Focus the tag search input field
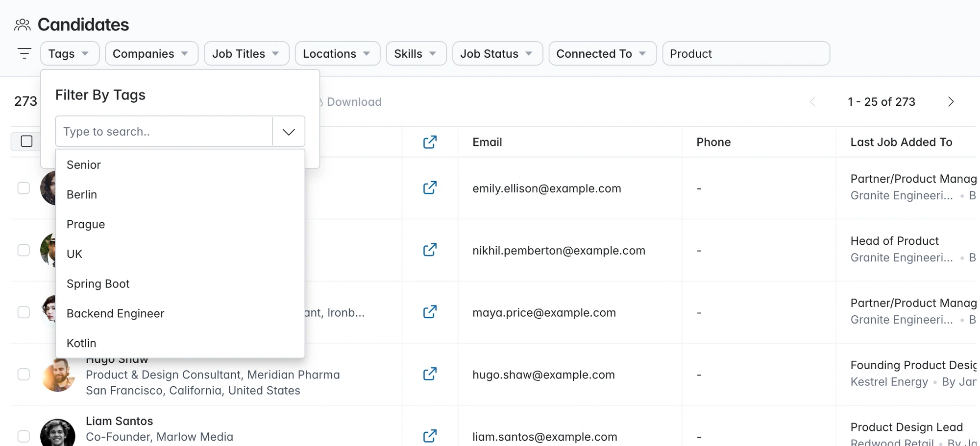Screen dimensions: 980x446 click(x=164, y=132)
